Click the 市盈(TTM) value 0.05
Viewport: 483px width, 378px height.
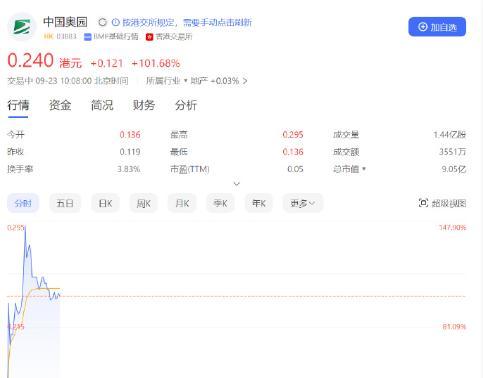pos(295,169)
